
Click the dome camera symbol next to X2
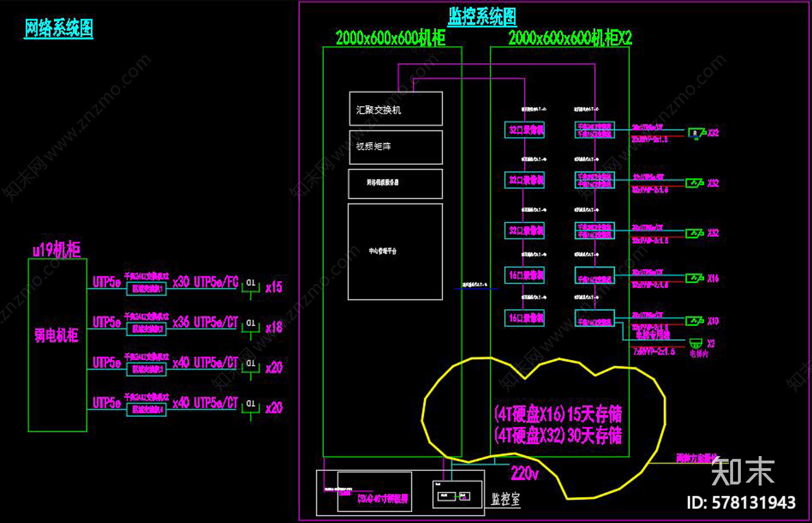(695, 343)
